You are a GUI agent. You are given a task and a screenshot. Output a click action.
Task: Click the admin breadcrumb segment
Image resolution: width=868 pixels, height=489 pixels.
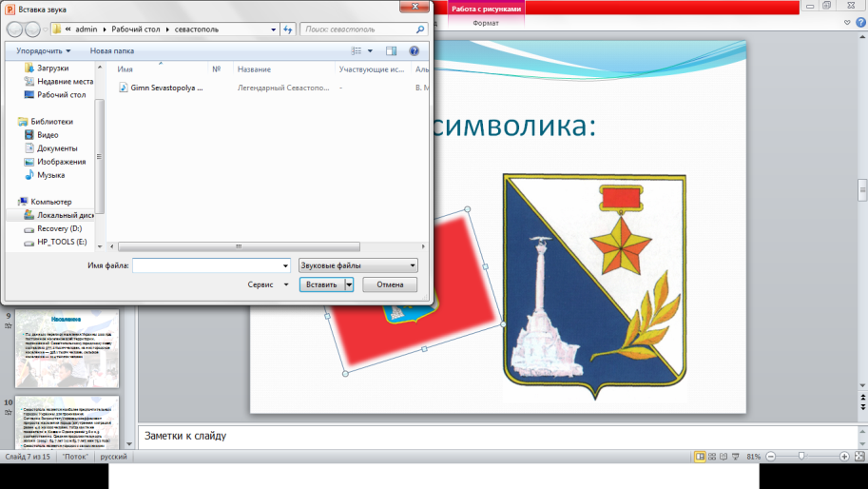pos(86,29)
